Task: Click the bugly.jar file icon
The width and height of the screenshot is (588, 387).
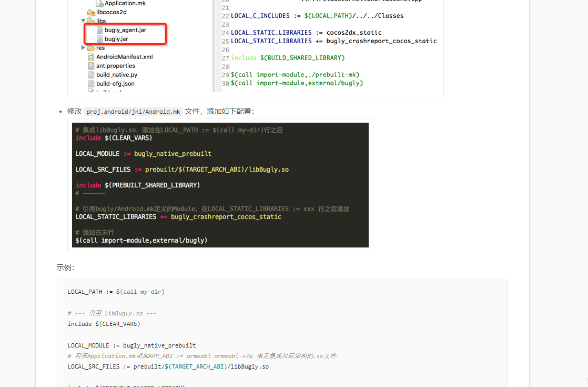Action: [x=100, y=39]
